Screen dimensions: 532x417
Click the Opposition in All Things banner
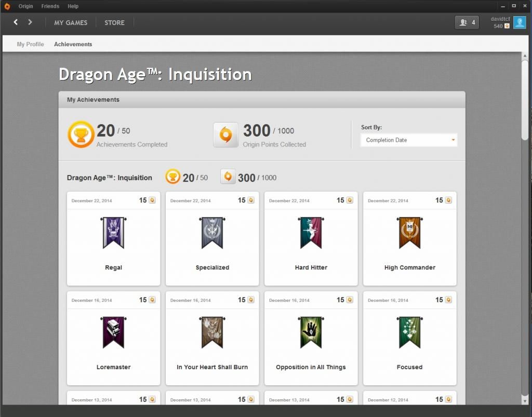click(x=311, y=332)
